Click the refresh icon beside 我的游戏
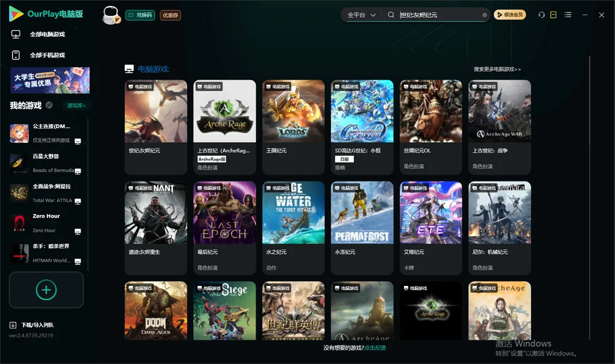 [x=49, y=105]
